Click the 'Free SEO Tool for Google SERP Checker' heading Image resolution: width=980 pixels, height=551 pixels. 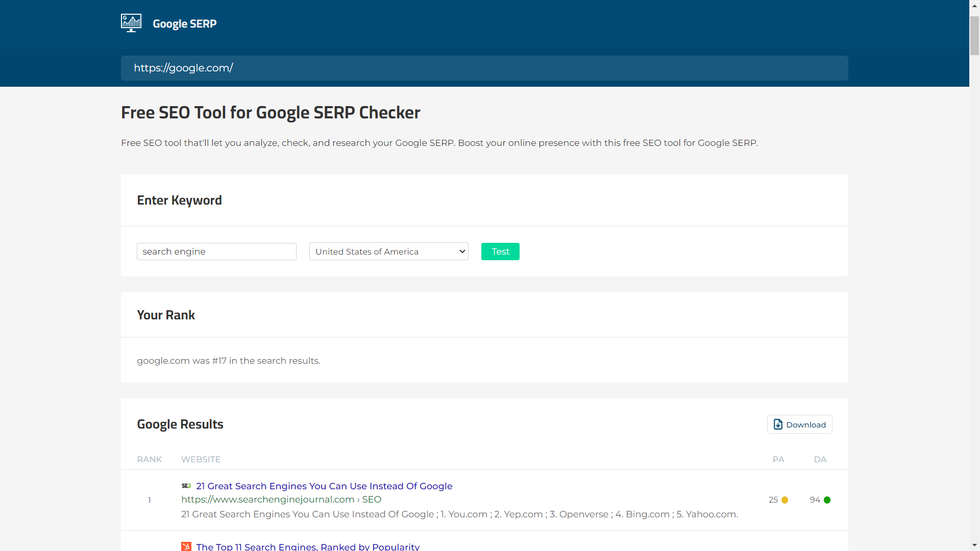(271, 113)
